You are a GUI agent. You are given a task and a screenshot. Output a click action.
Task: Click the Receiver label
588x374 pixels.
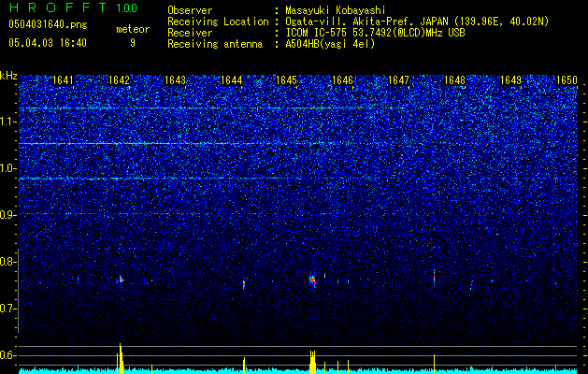pyautogui.click(x=190, y=33)
